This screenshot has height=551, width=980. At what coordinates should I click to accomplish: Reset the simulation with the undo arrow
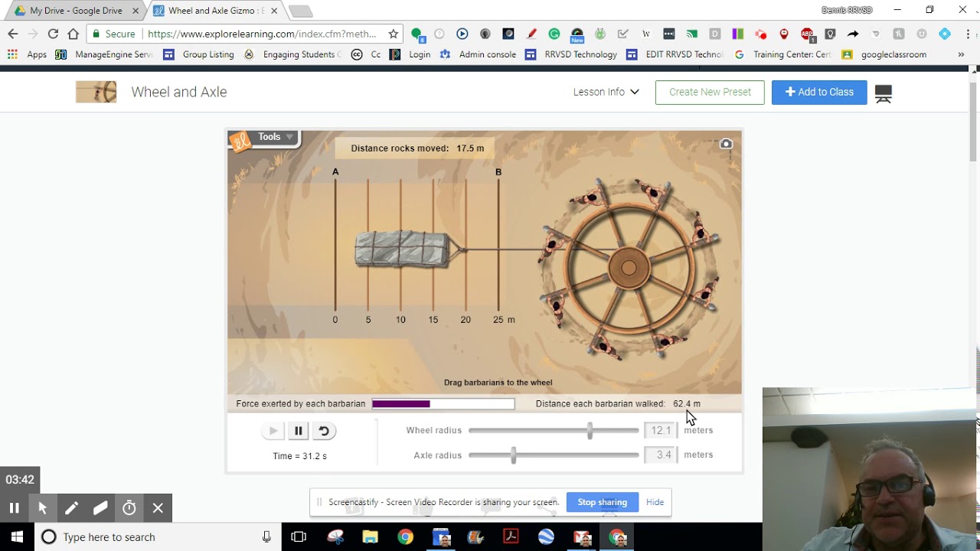[324, 431]
